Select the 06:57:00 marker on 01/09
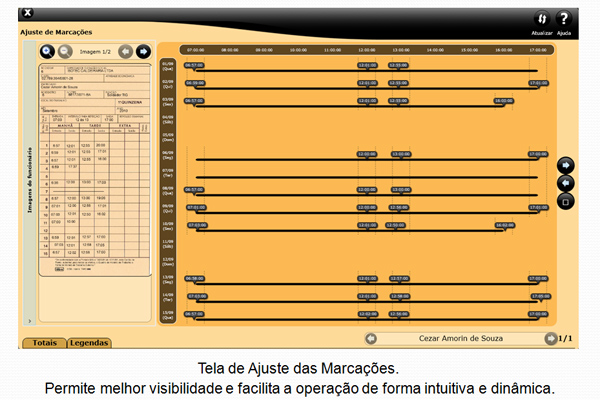 [194, 65]
